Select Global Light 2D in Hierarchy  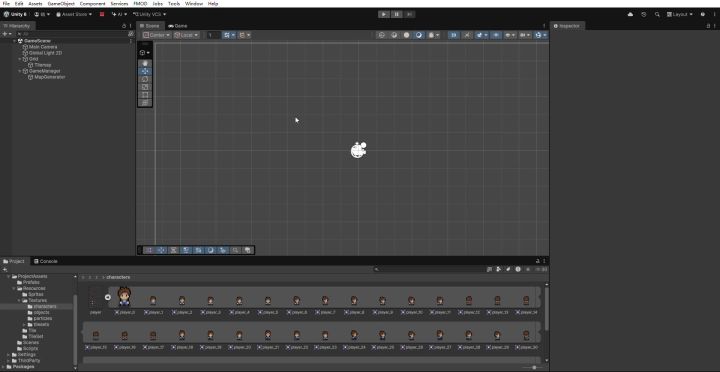[45, 53]
